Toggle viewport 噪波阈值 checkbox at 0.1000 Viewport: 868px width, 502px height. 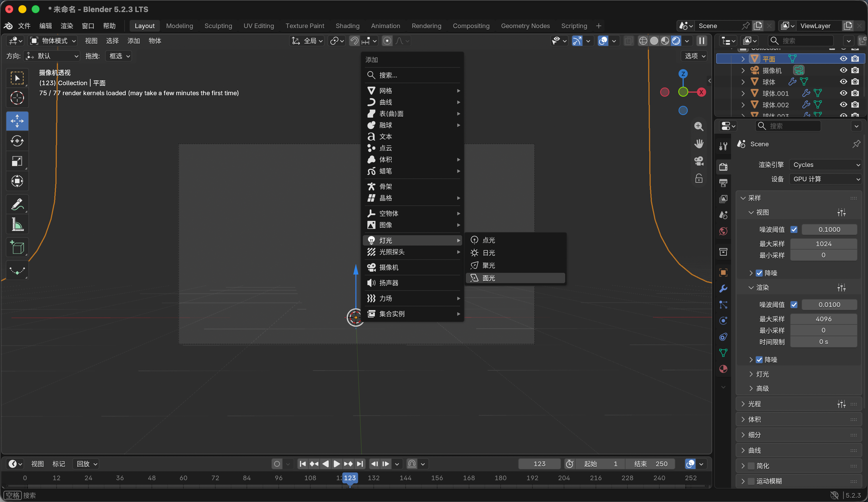click(794, 229)
